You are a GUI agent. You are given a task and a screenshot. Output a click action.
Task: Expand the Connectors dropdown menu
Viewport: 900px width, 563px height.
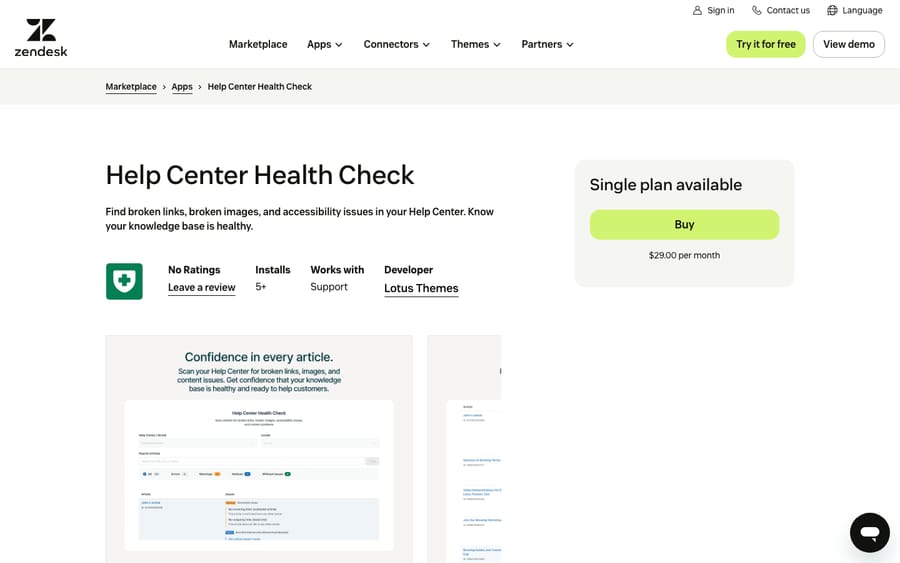click(x=397, y=44)
